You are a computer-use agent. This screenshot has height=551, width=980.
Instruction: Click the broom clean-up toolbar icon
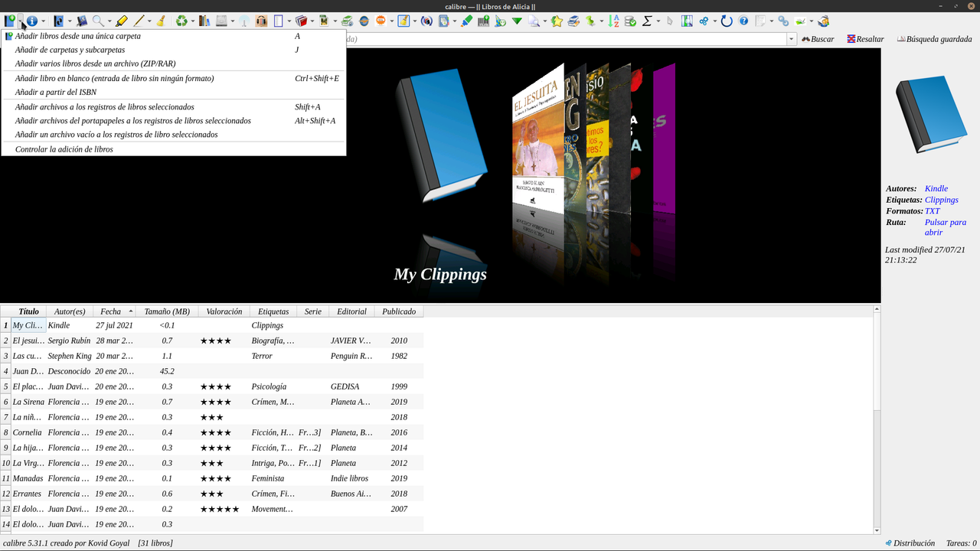tap(162, 21)
